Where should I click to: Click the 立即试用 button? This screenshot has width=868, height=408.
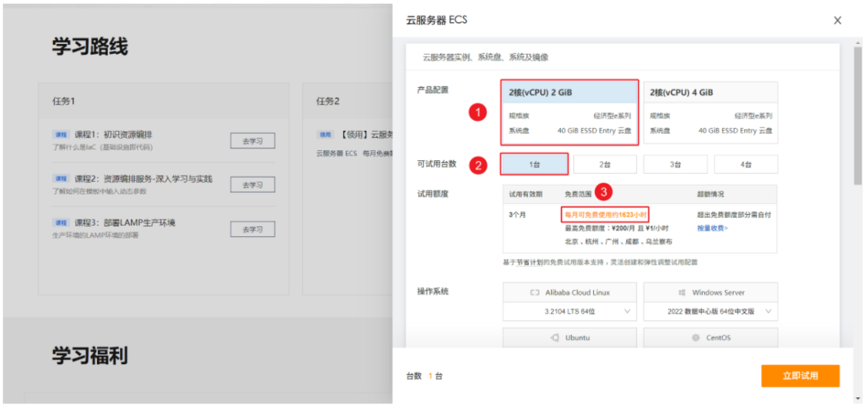(x=800, y=376)
